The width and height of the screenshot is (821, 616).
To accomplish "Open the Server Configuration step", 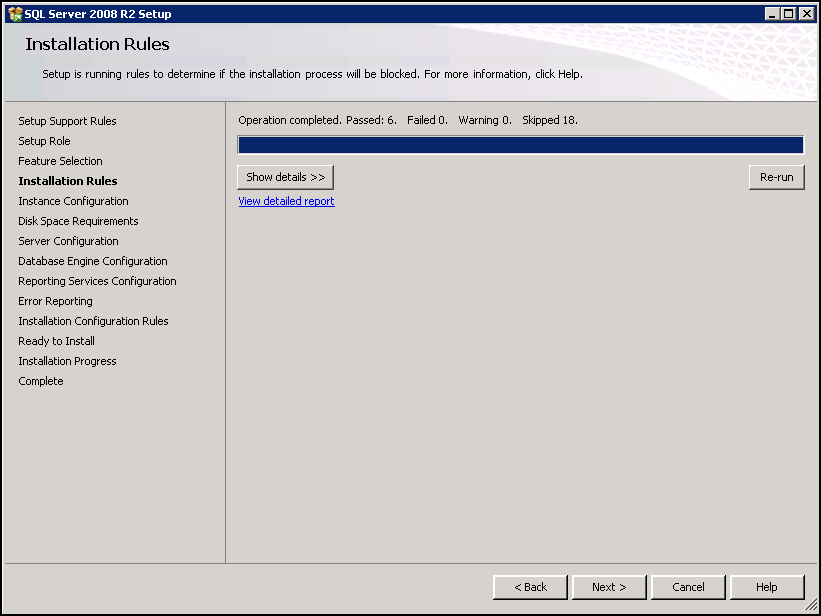I will click(68, 240).
